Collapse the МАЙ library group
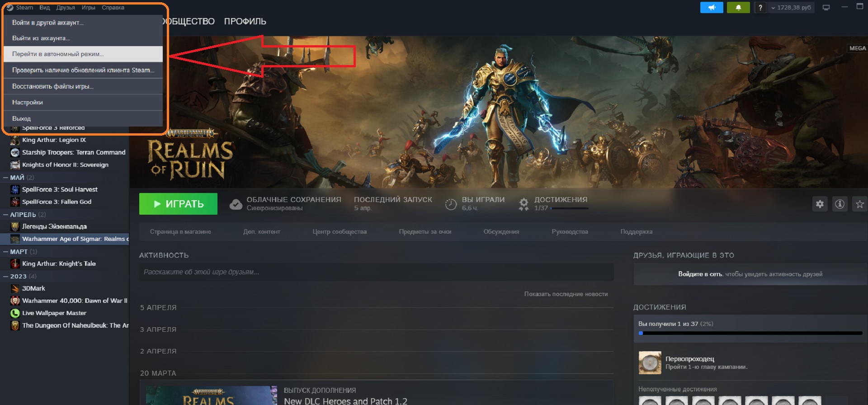The width and height of the screenshot is (868, 405). click(x=6, y=177)
